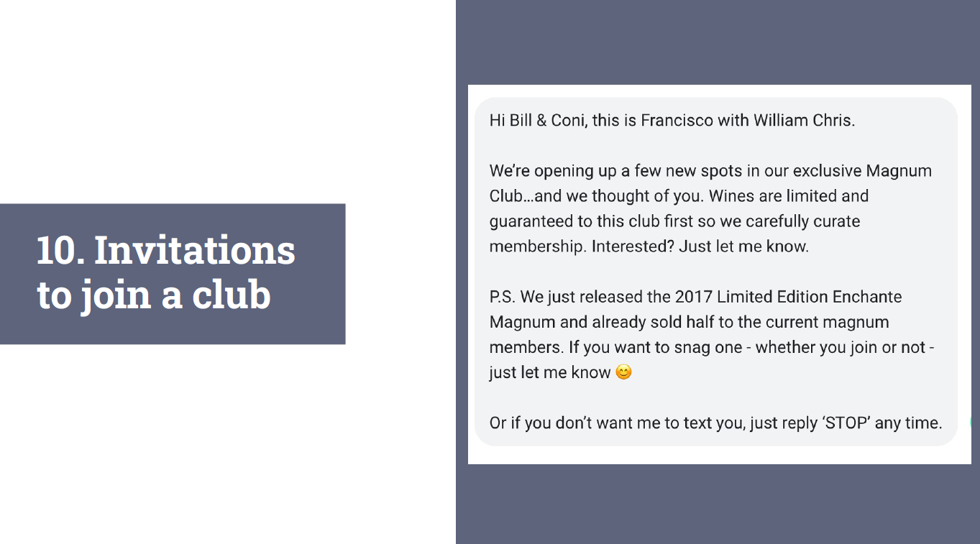Select the '10. Invitations to join a club' heading
This screenshot has width=980, height=544.
[166, 272]
